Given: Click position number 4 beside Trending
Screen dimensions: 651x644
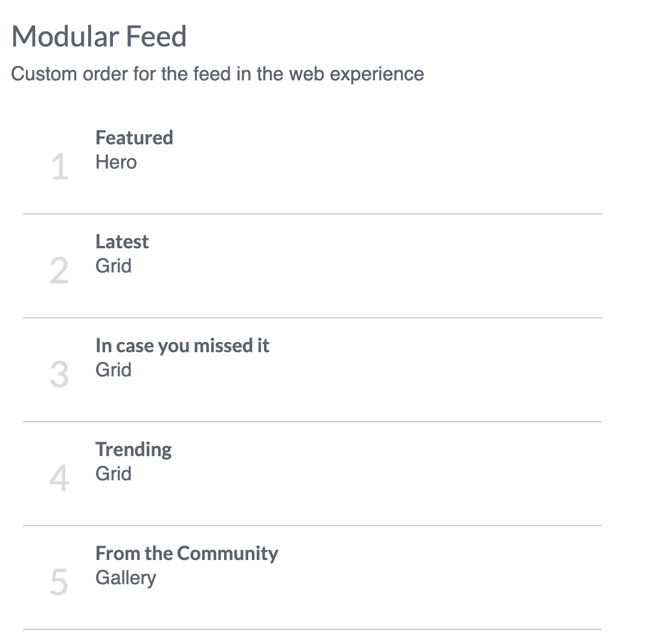Looking at the screenshot, I should (x=59, y=479).
